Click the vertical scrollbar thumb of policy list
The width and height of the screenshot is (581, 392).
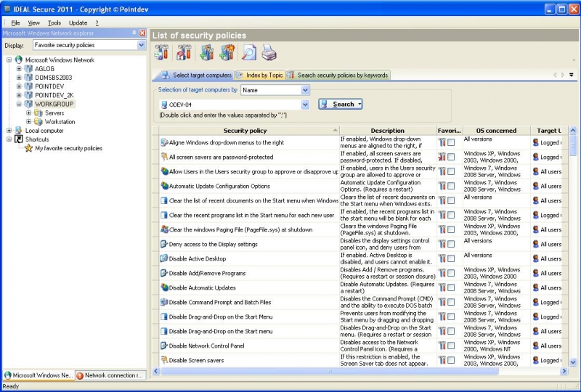pos(573,145)
